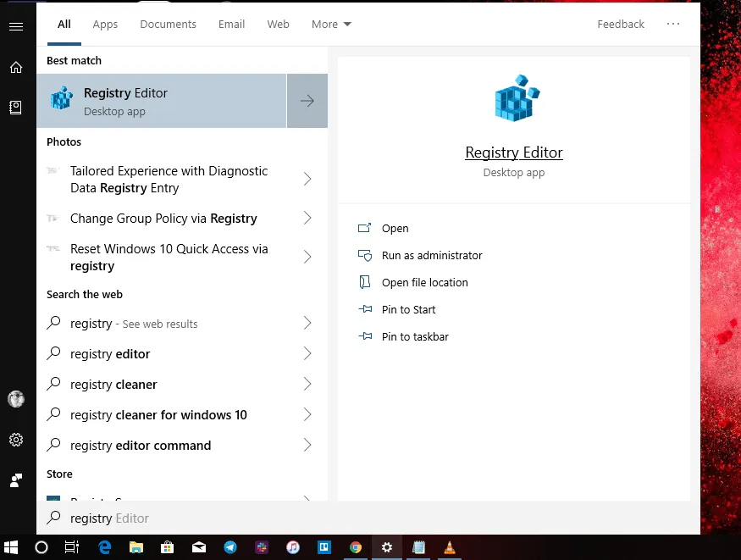Select Pin to taskbar
This screenshot has height=560, width=741.
415,336
